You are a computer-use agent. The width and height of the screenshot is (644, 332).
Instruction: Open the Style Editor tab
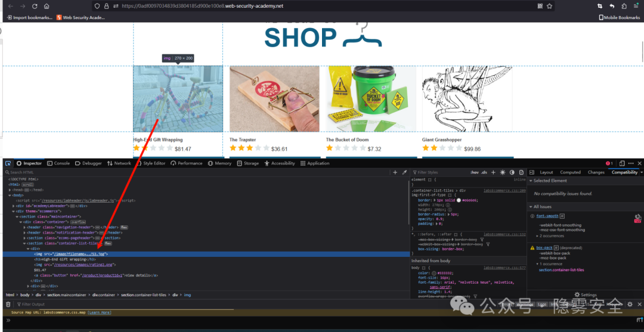coord(150,163)
